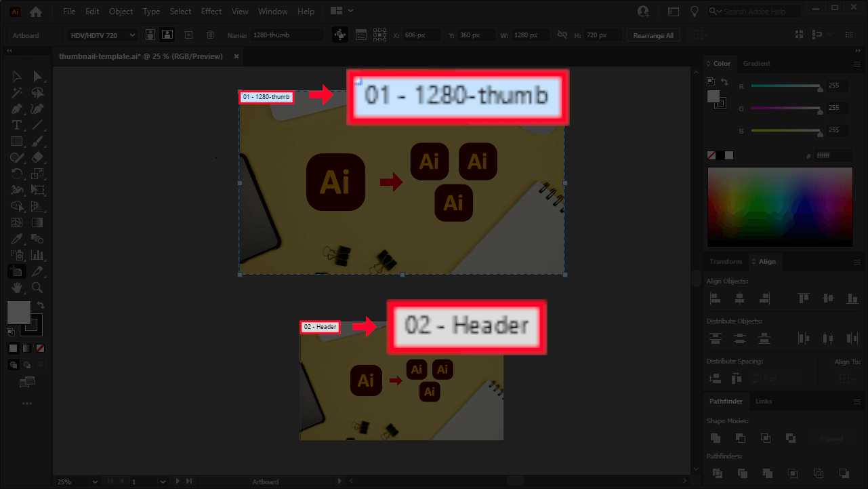Toggle constrain width and height link

[x=562, y=35]
